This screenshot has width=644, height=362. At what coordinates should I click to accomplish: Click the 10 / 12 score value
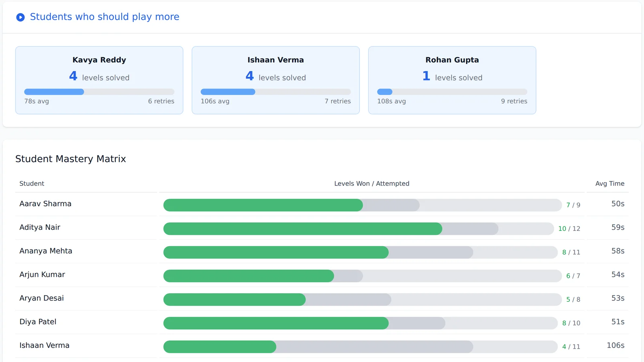(569, 229)
